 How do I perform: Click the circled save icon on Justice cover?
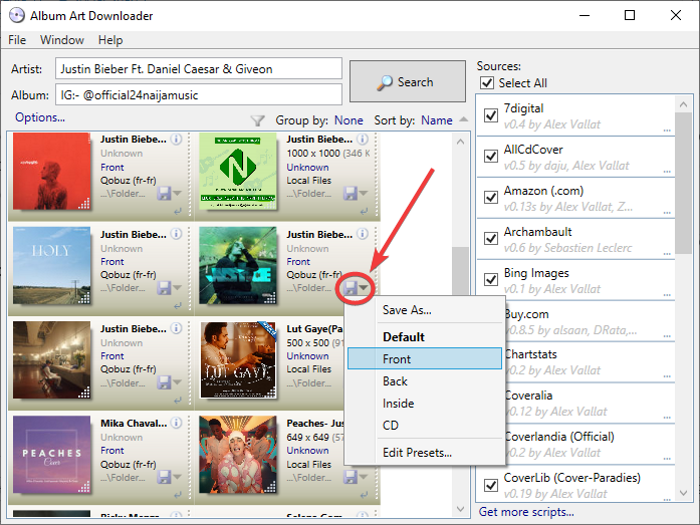[351, 287]
